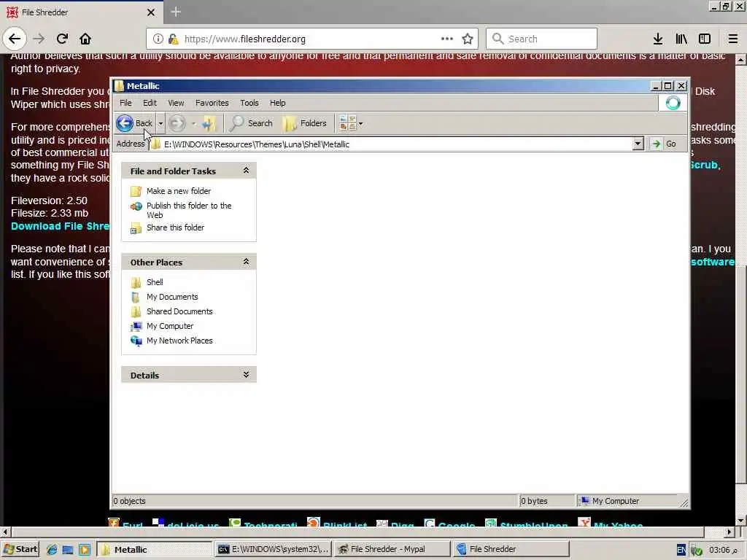Image resolution: width=747 pixels, height=560 pixels.
Task: Click media player quick launch icon
Action: (85, 550)
